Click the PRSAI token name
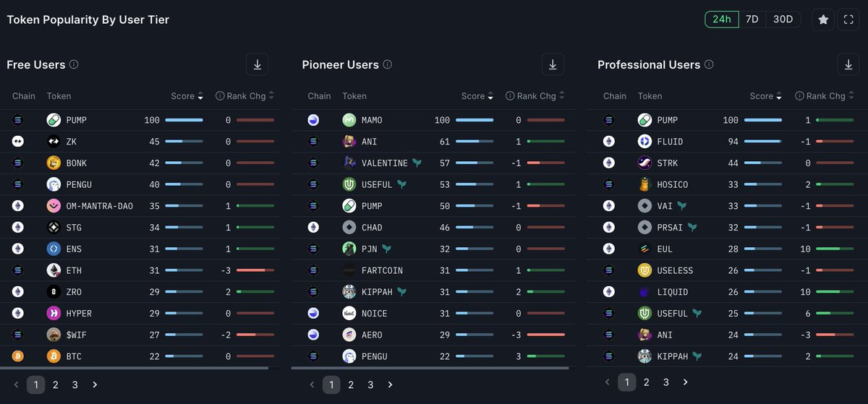This screenshot has width=868, height=404. pos(669,228)
